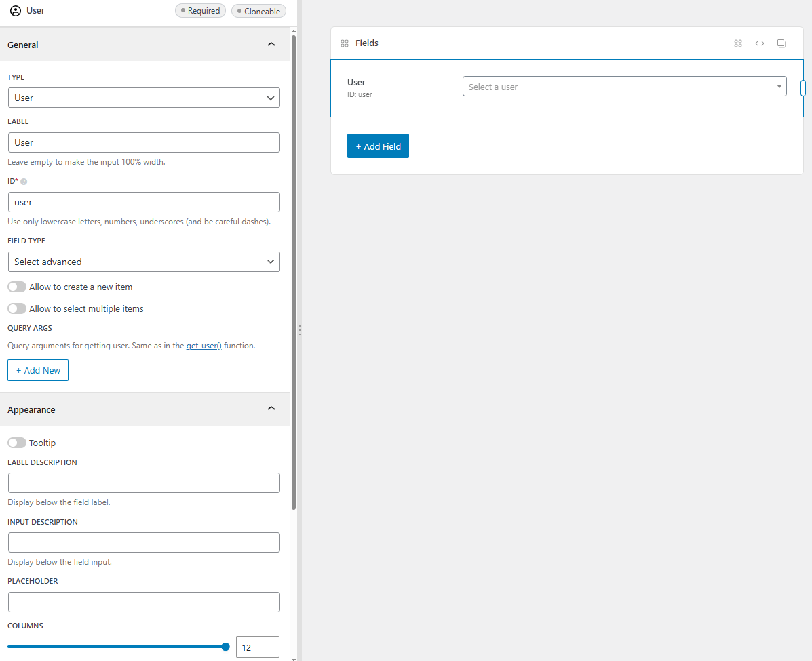
Task: Click the grid icon in Fields header right side
Action: (x=738, y=43)
